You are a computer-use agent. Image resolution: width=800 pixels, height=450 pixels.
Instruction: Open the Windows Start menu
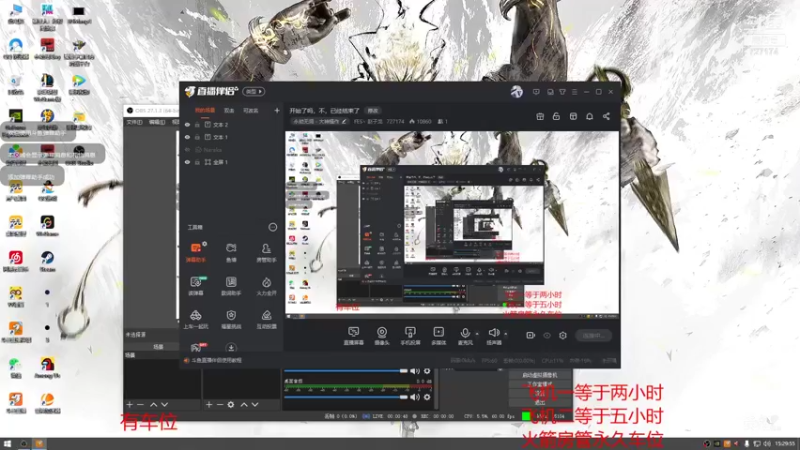pyautogui.click(x=7, y=444)
